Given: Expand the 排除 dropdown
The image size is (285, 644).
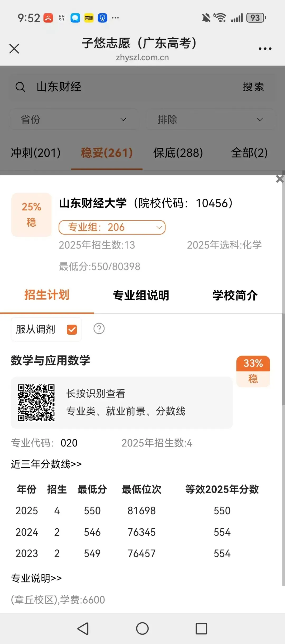Looking at the screenshot, I should pyautogui.click(x=211, y=119).
